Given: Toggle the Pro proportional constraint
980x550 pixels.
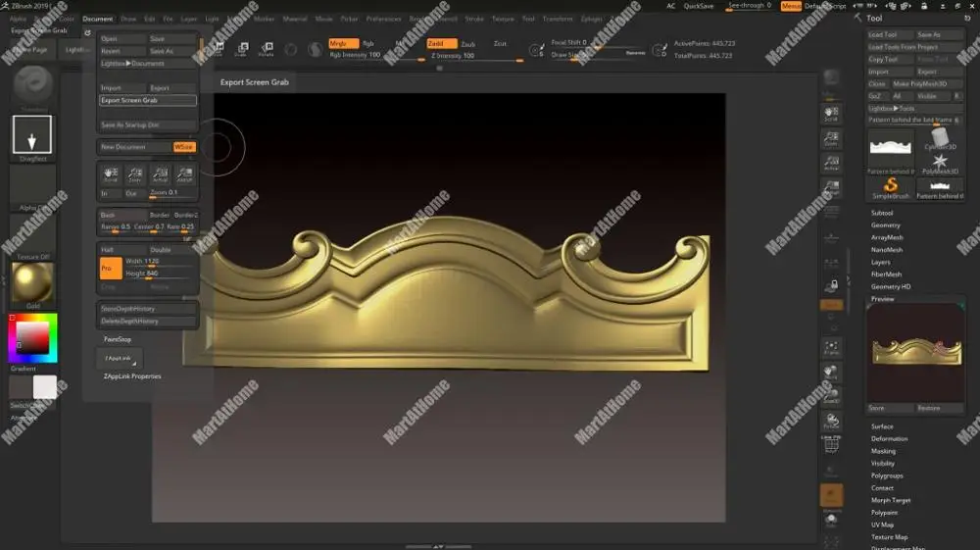Looking at the screenshot, I should pos(110,268).
